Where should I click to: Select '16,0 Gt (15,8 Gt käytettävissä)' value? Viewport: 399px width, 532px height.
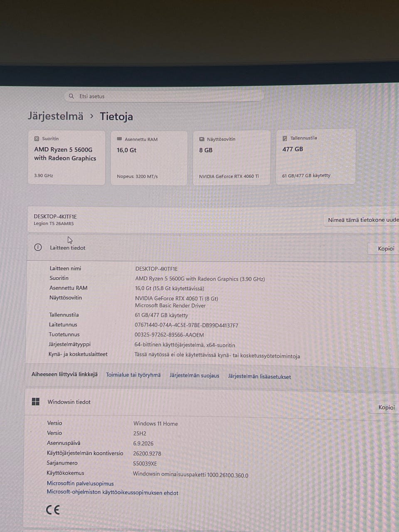(170, 288)
